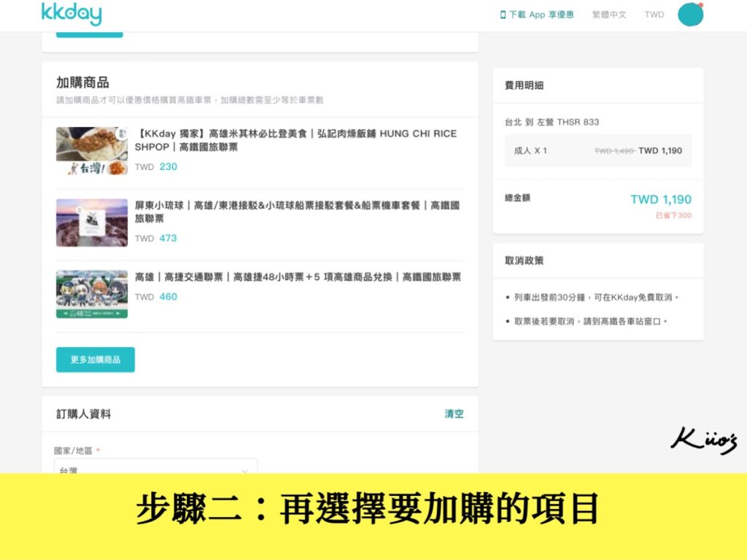Image resolution: width=747 pixels, height=560 pixels.
Task: View the 高雄捷運 48小時票 product thumbnail
Action: tap(91, 294)
